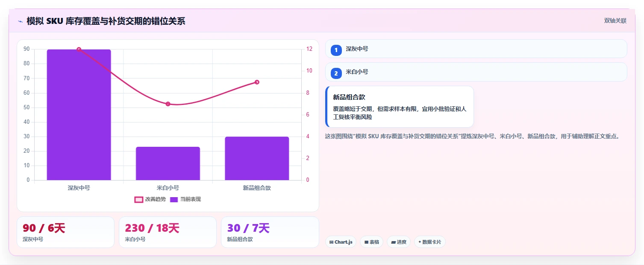
Task: Click the 进度 tag
Action: [398, 242]
